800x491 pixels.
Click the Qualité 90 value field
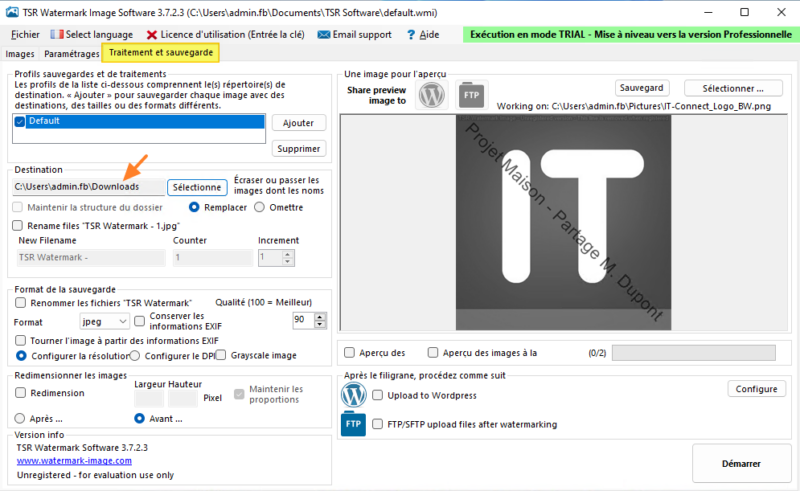(303, 320)
